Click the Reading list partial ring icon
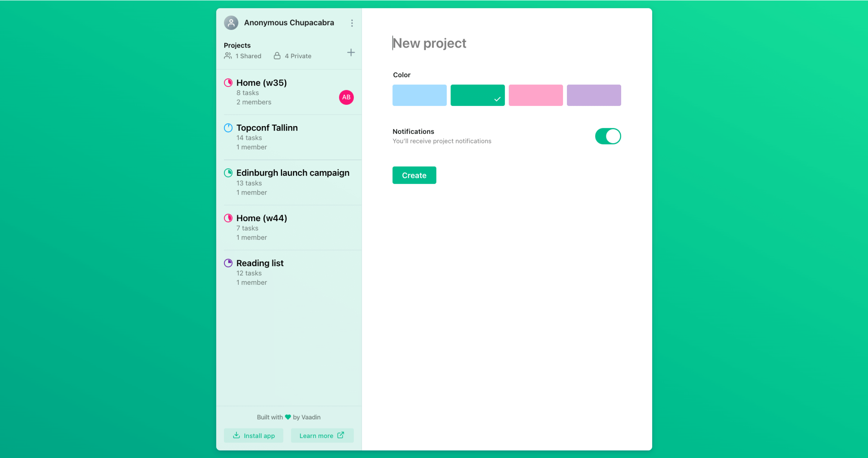This screenshot has width=868, height=458. click(x=228, y=262)
